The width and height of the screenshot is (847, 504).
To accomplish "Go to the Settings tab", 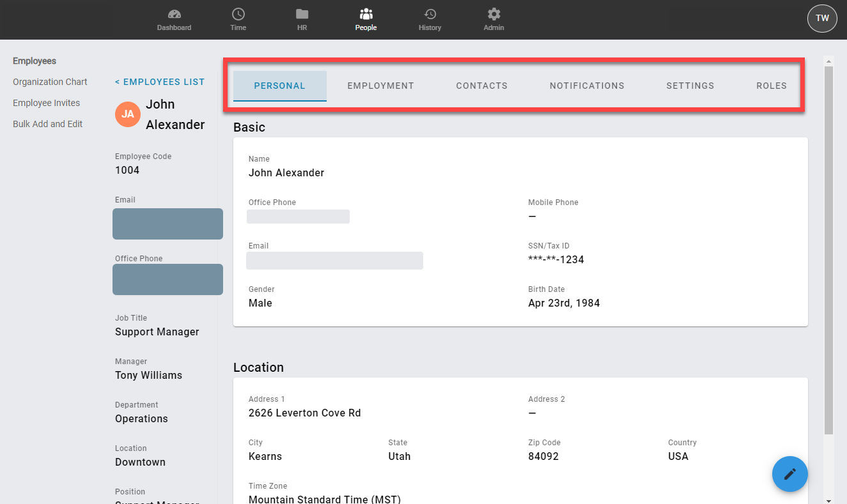I will click(690, 86).
